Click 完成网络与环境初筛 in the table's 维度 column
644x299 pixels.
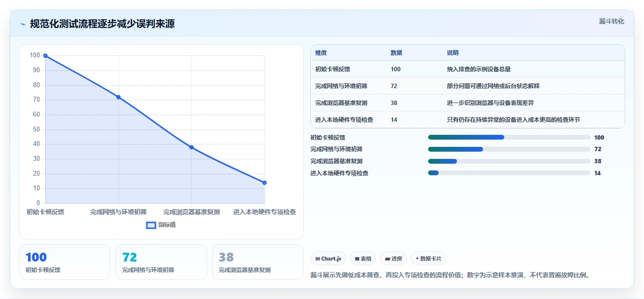(x=341, y=86)
